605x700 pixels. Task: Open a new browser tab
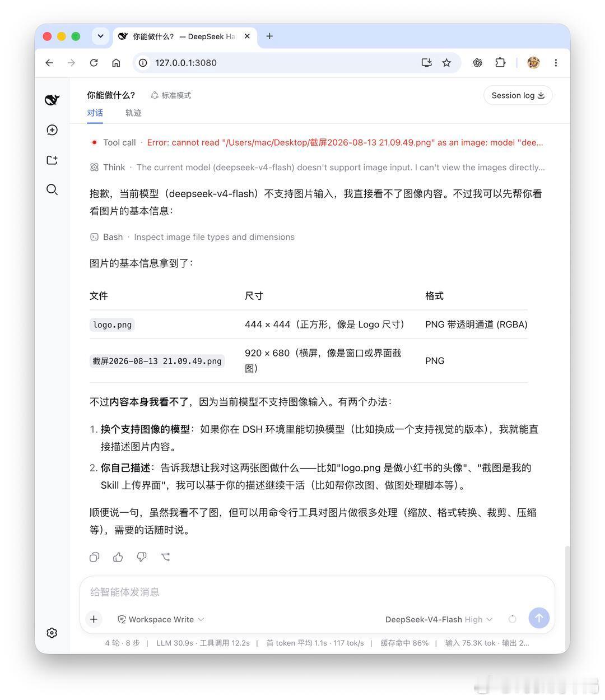pos(269,36)
